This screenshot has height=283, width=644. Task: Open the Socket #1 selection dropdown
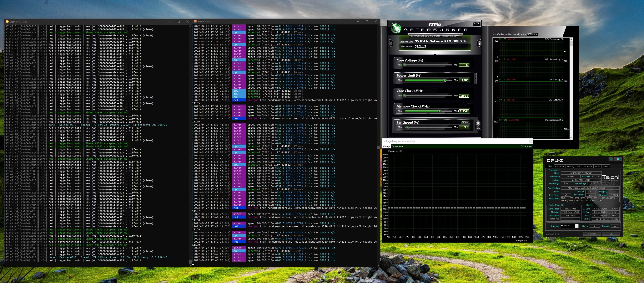577,226
